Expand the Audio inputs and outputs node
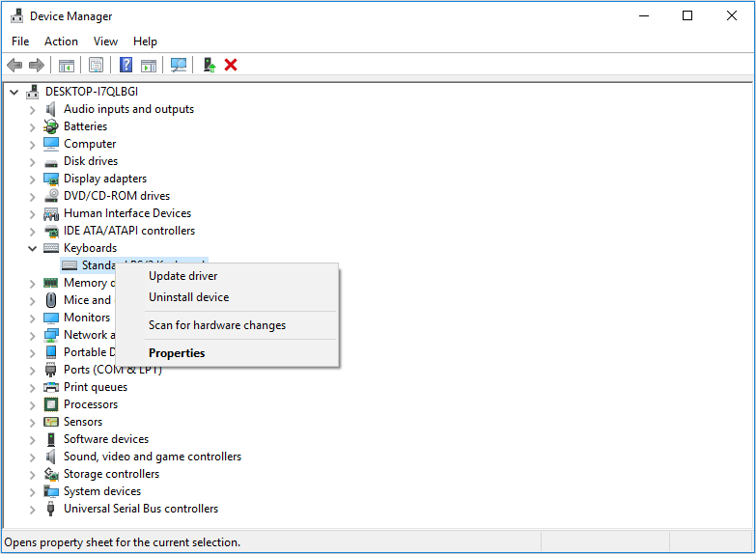Image resolution: width=756 pixels, height=554 pixels. click(x=32, y=109)
